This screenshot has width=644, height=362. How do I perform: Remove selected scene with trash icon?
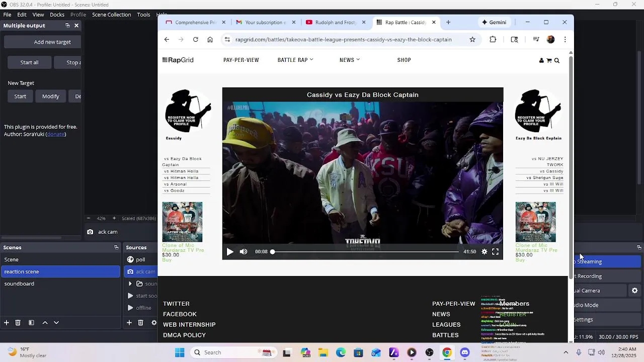[18, 323]
